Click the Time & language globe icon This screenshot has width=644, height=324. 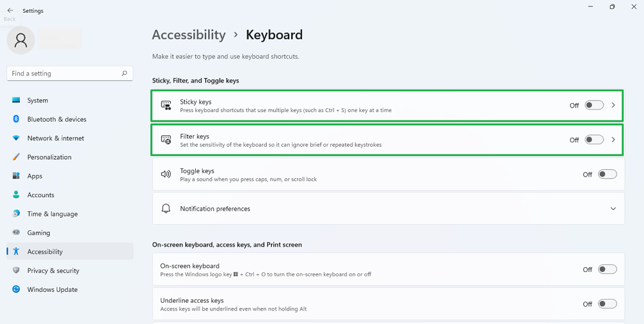coord(16,214)
